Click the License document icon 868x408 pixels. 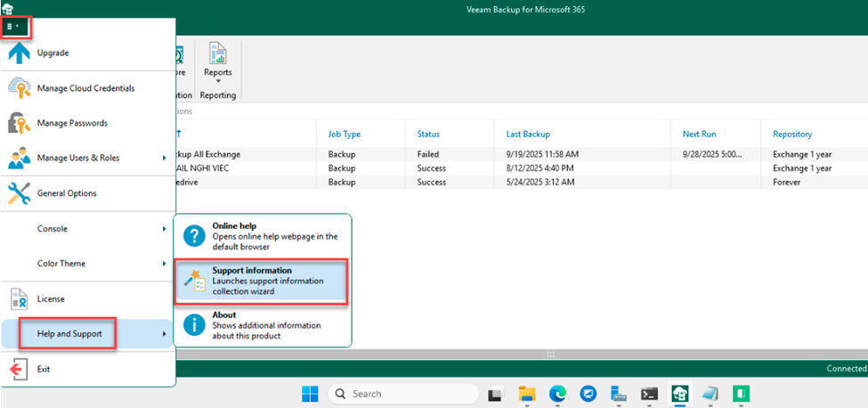pyautogui.click(x=19, y=298)
